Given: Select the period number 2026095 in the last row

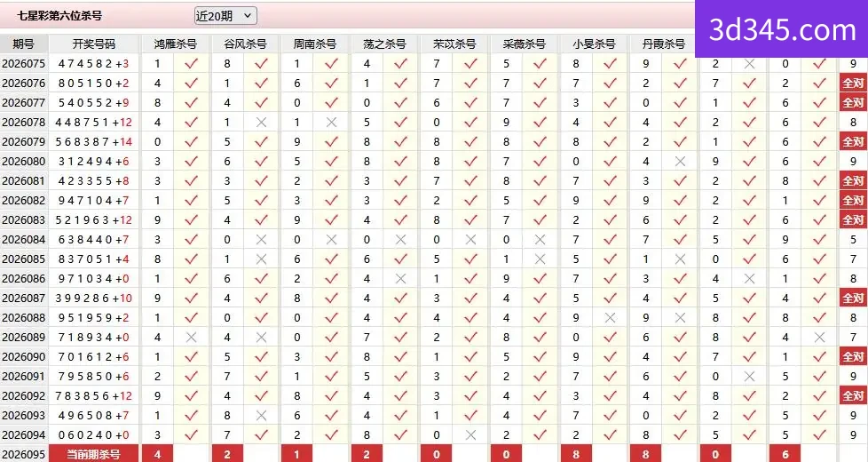Looking at the screenshot, I should coord(23,454).
